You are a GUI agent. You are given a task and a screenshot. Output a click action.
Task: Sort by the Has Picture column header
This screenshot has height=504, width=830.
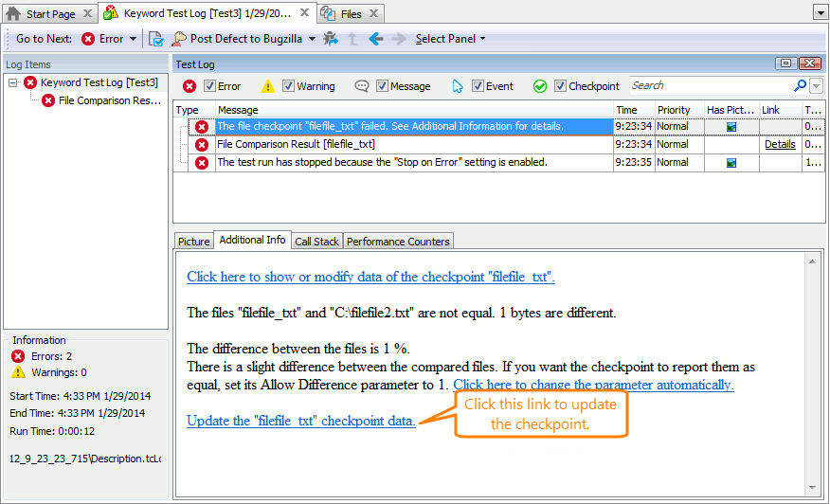tap(732, 110)
